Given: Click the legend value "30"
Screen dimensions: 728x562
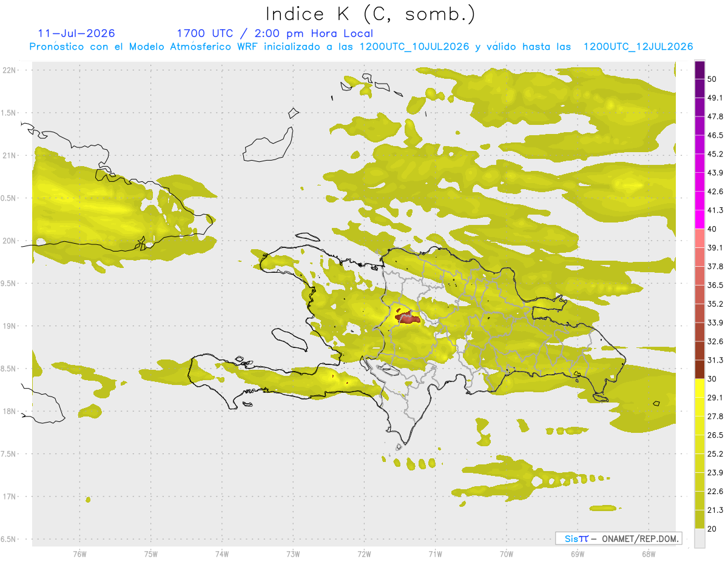Looking at the screenshot, I should click(x=712, y=379).
